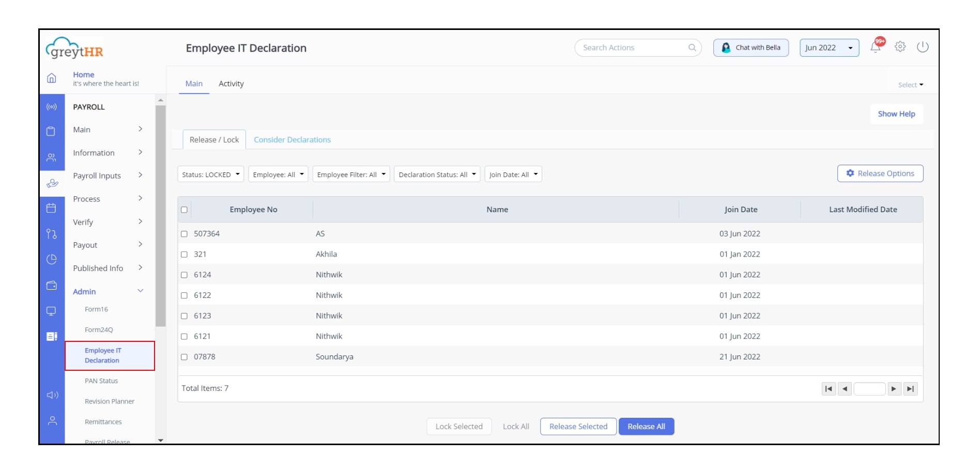Image resolution: width=980 pixels, height=472 pixels.
Task: Open the Activity tab
Action: pyautogui.click(x=231, y=83)
